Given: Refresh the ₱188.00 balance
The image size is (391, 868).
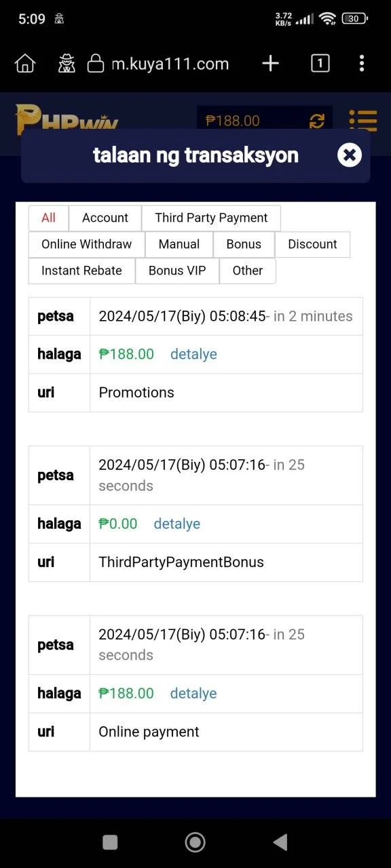Looking at the screenshot, I should tap(317, 121).
